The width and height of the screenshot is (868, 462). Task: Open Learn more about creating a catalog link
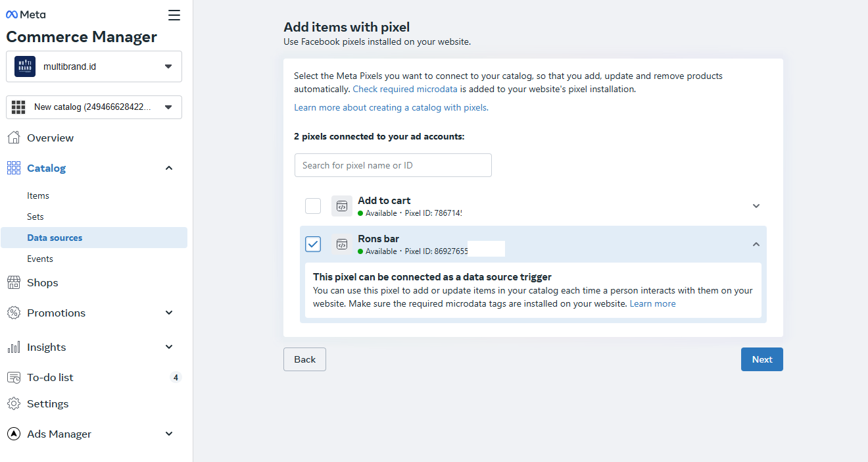click(x=391, y=107)
